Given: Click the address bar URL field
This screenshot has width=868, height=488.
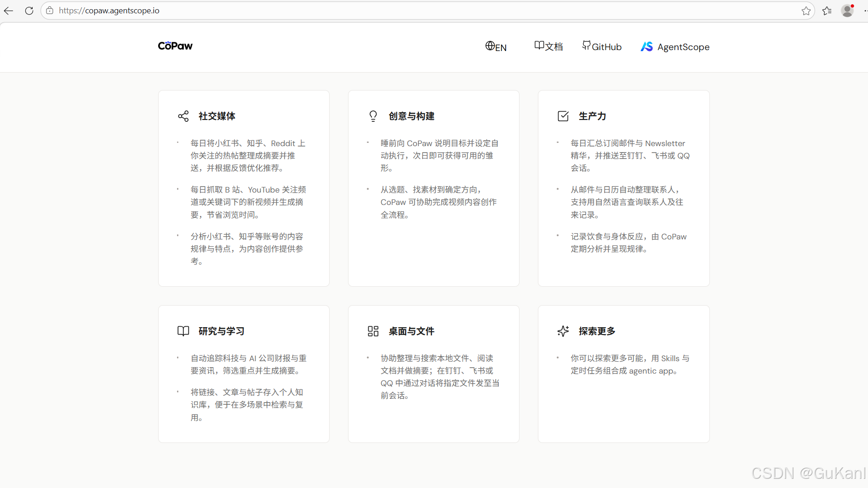Looking at the screenshot, I should click(x=428, y=11).
